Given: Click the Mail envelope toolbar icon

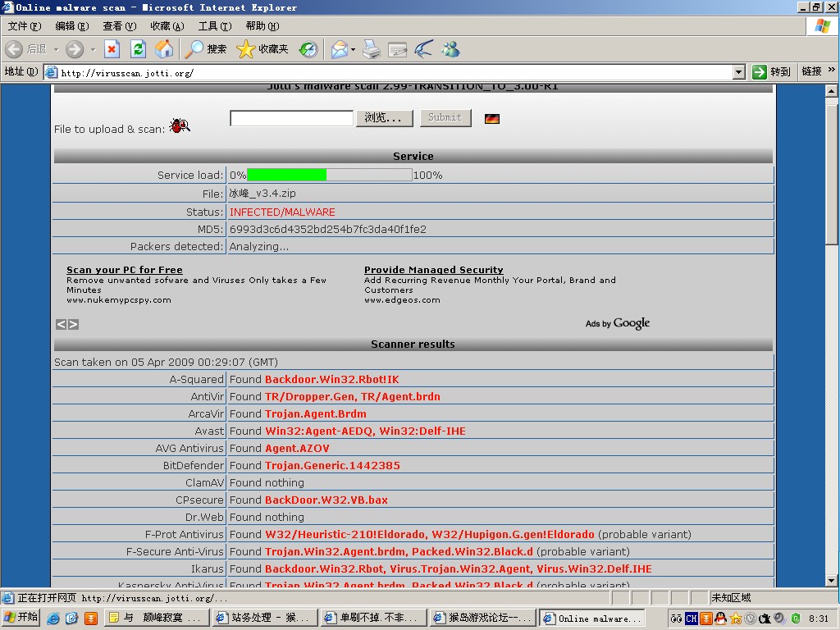Looking at the screenshot, I should pyautogui.click(x=340, y=49).
